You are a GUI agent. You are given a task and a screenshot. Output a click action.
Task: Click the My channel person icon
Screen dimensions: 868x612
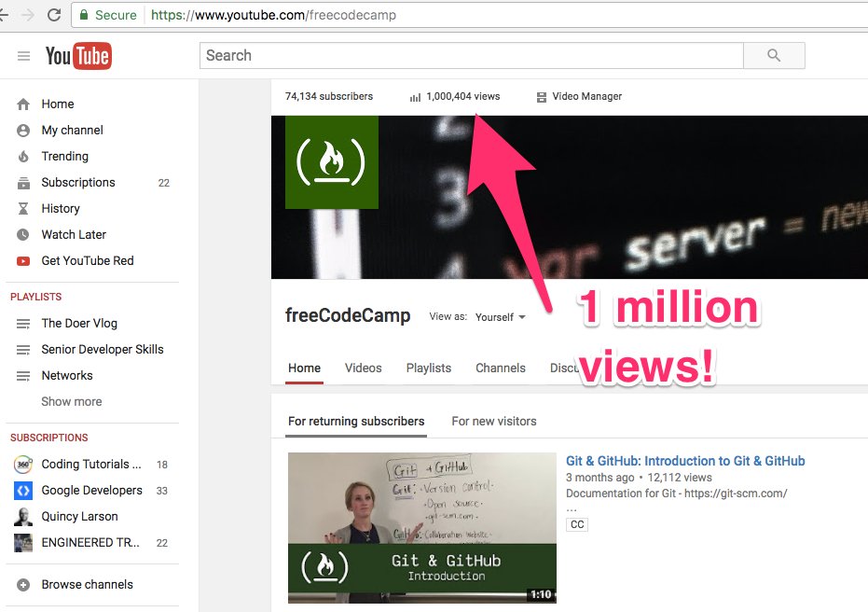[23, 131]
